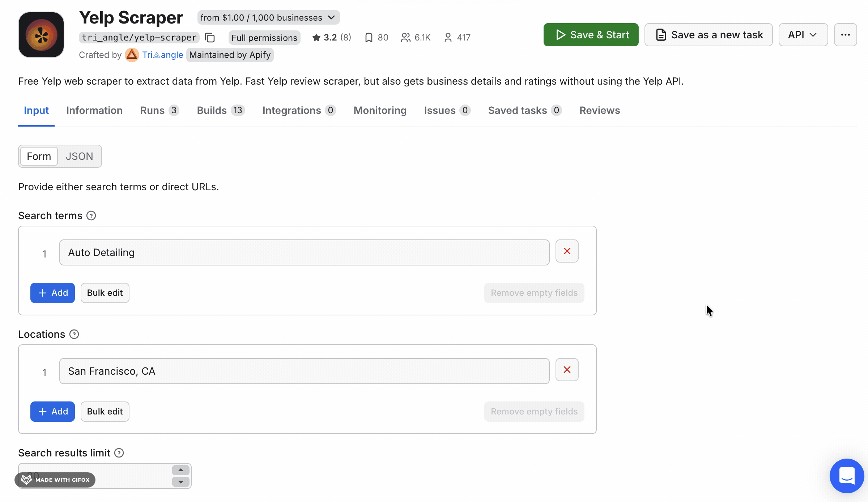The height and width of the screenshot is (502, 868).
Task: Open Locations help icon
Action: 74,335
